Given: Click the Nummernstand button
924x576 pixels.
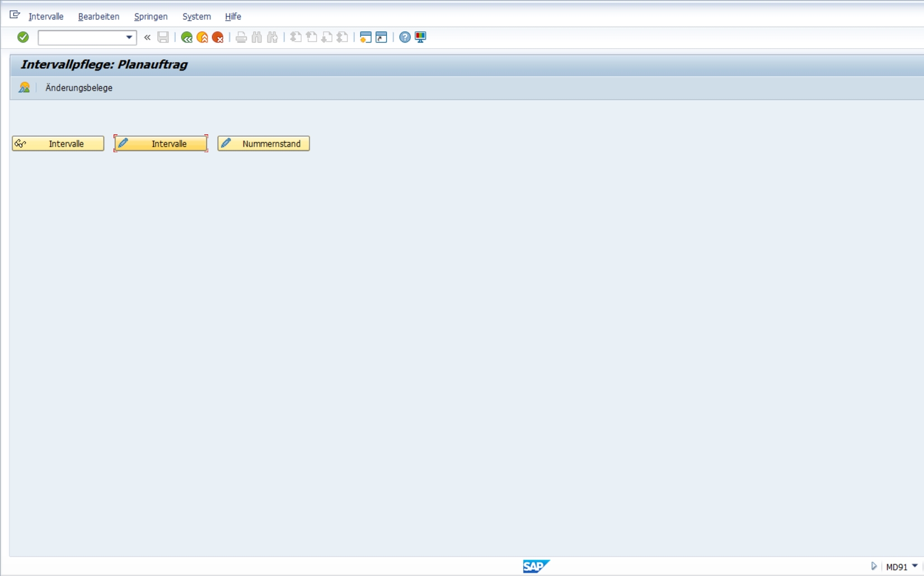Looking at the screenshot, I should coord(264,144).
